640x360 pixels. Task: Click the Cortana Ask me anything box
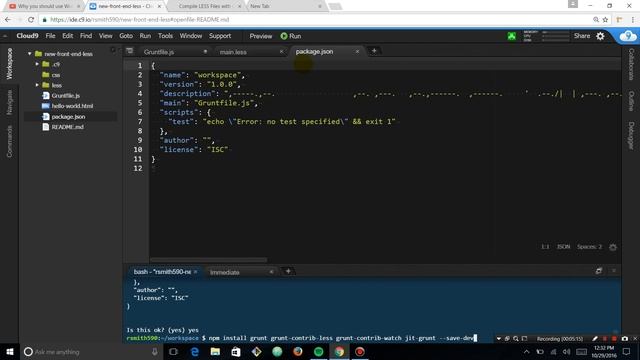pyautogui.click(x=91, y=351)
